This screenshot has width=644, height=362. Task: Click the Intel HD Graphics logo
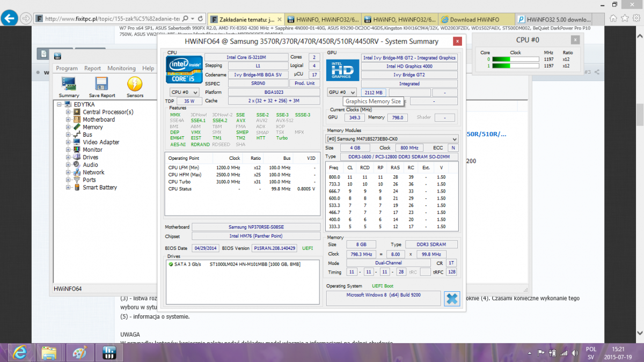[x=342, y=70]
